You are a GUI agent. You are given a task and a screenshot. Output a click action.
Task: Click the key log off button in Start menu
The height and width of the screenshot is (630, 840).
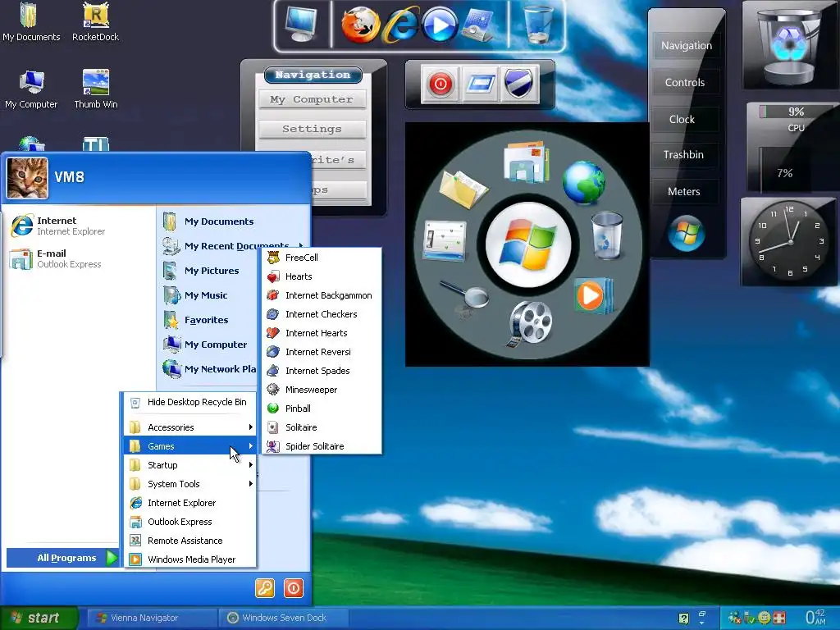265,588
